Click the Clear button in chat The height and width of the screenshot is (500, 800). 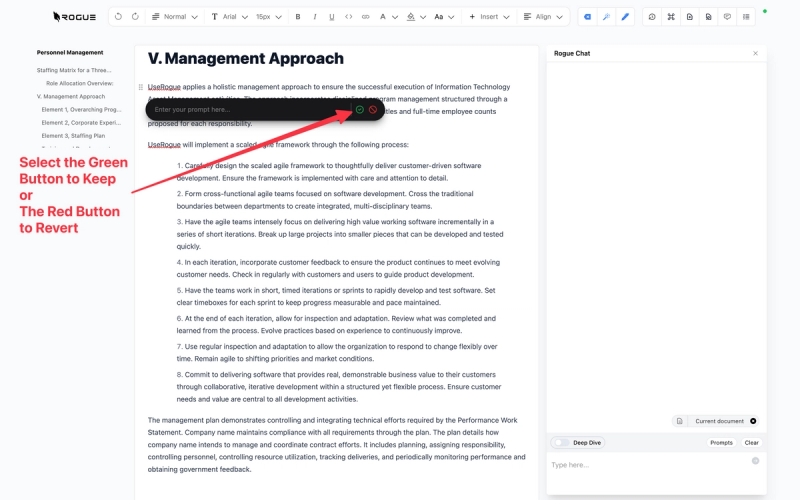752,442
